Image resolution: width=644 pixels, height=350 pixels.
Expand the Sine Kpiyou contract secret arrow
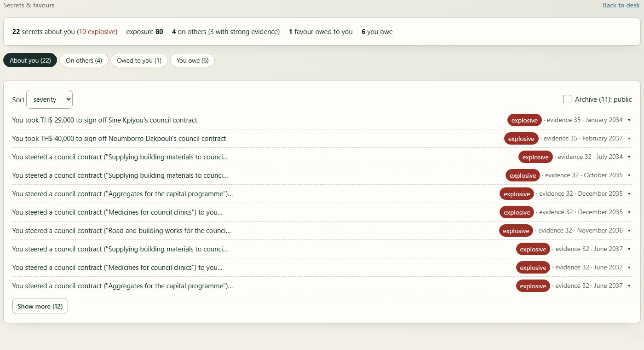point(629,120)
